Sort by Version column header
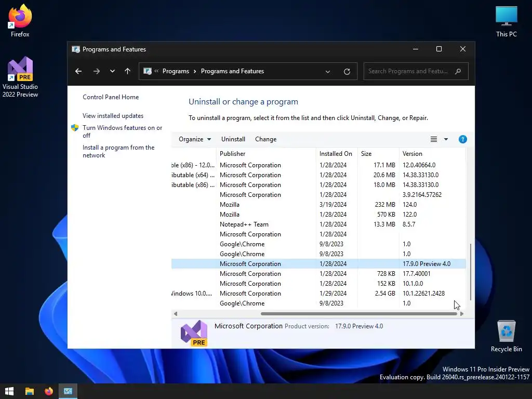Image resolution: width=532 pixels, height=399 pixels. point(432,154)
